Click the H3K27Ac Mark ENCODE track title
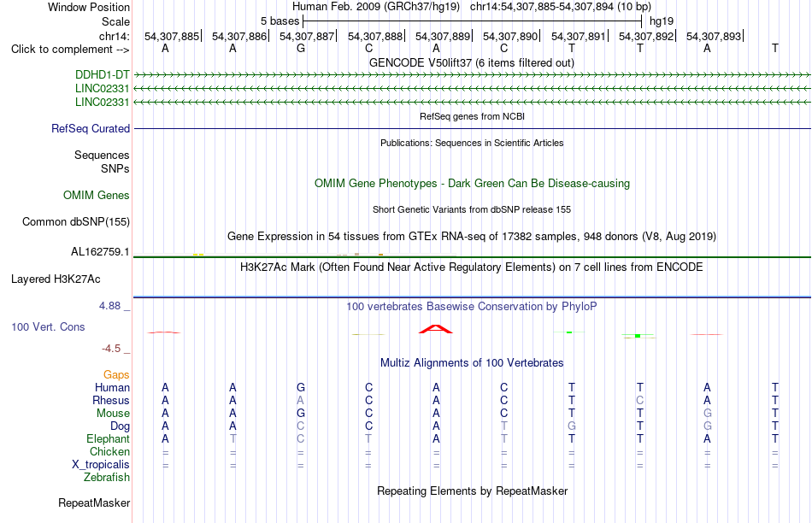Viewport: 812px width, 523px height. [472, 267]
